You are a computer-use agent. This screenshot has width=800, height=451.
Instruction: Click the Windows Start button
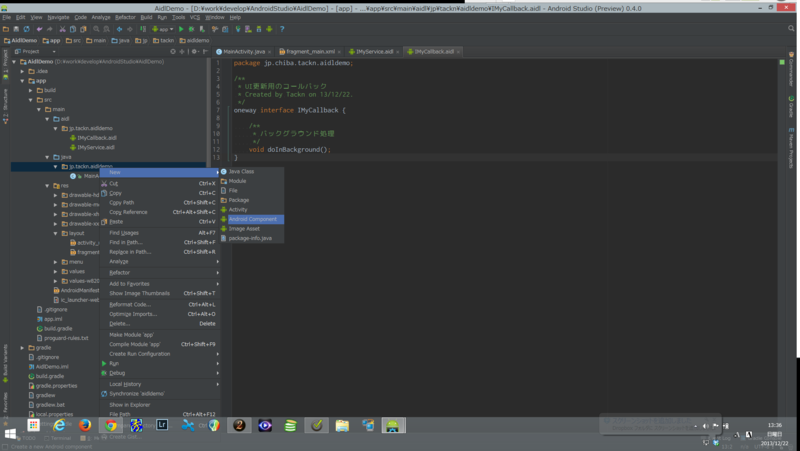click(x=10, y=434)
